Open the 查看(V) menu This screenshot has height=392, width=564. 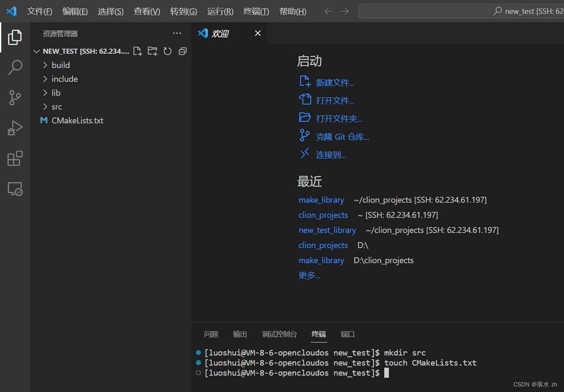click(x=147, y=11)
